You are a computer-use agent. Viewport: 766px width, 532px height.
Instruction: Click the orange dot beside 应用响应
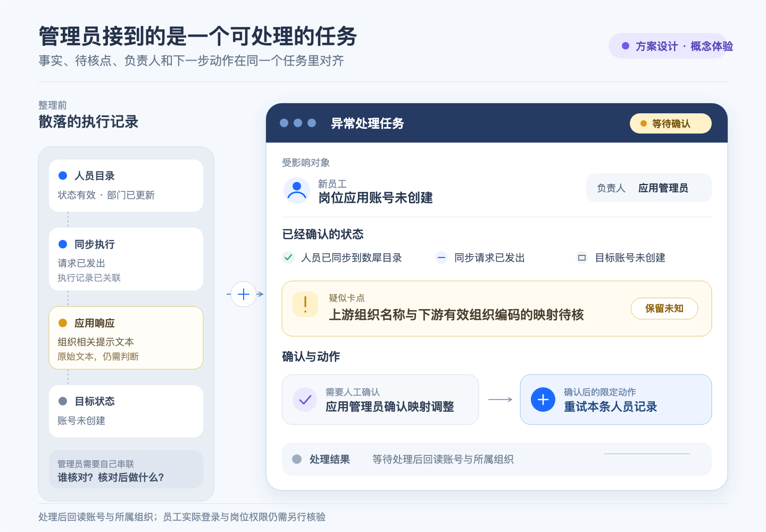pos(63,323)
